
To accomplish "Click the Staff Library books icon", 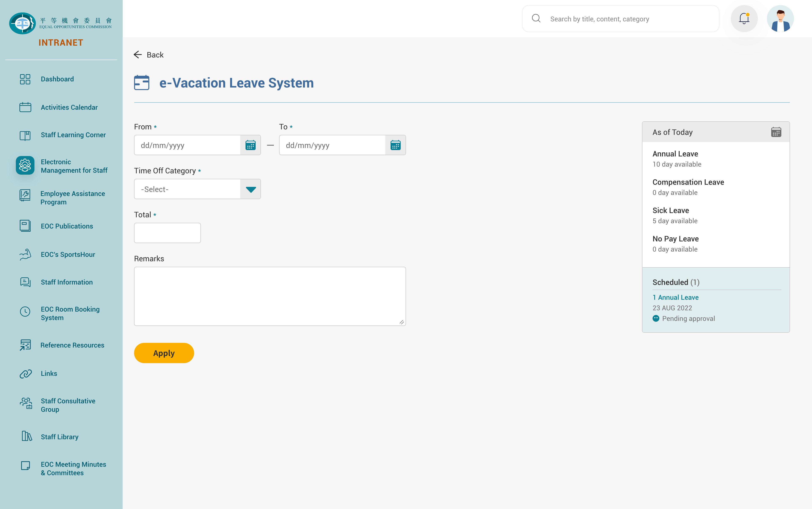I will click(x=27, y=436).
